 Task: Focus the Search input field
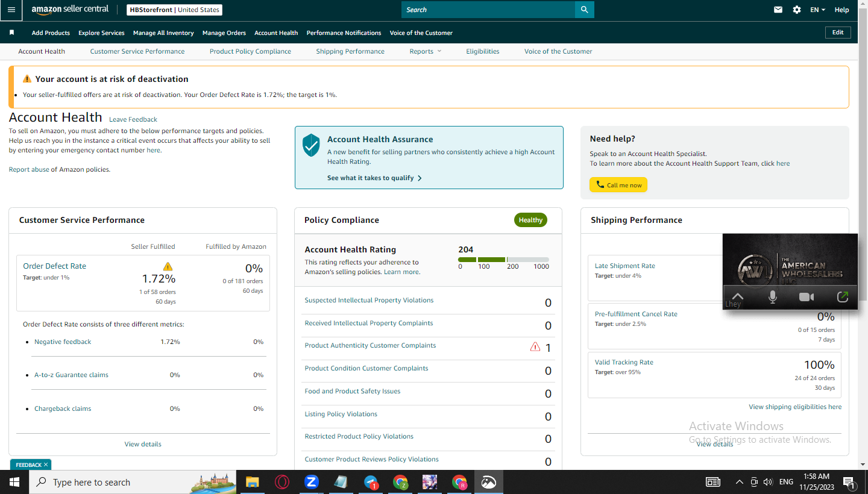coord(488,10)
